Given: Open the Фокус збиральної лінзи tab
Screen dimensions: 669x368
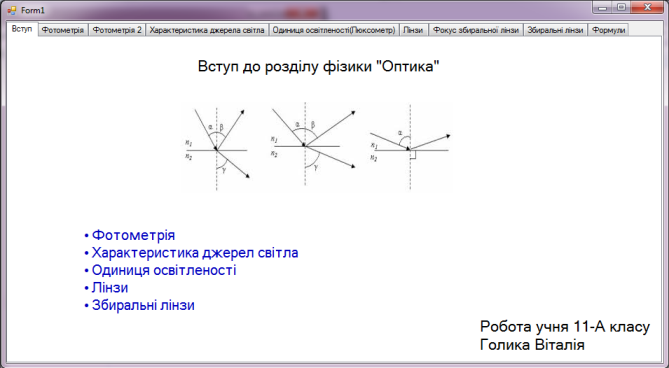Looking at the screenshot, I should tap(476, 30).
